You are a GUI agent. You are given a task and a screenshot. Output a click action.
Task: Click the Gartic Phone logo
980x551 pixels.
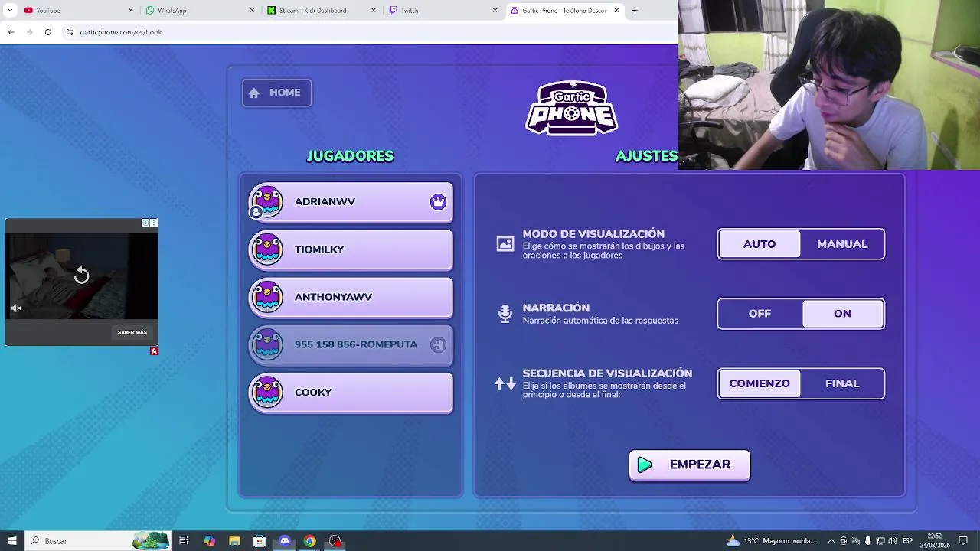(572, 108)
